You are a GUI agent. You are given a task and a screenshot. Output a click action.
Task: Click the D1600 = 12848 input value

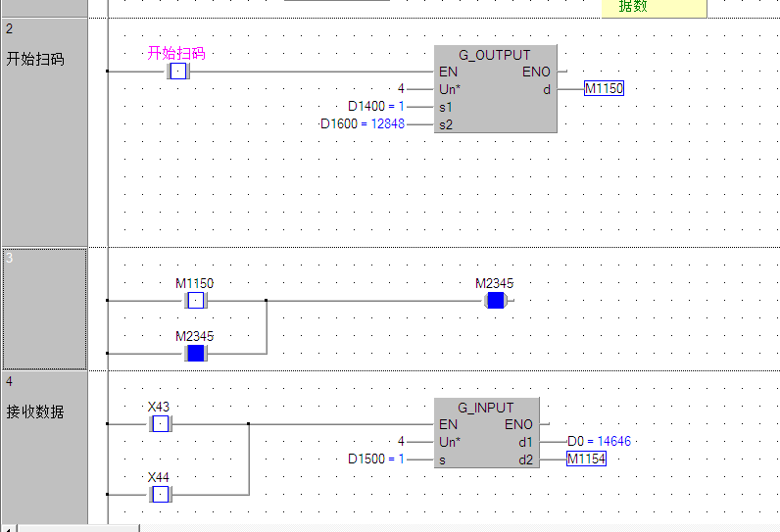point(363,123)
